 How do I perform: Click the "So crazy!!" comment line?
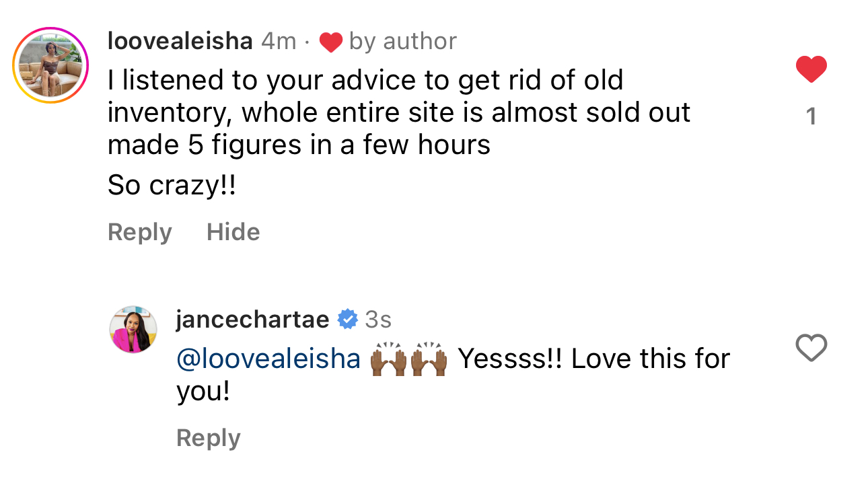tap(172, 186)
